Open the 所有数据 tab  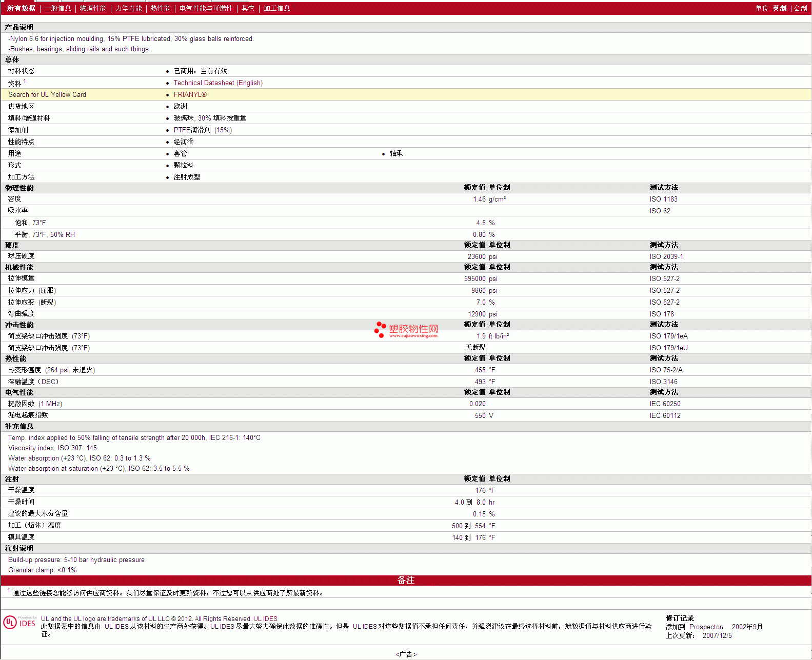21,8
